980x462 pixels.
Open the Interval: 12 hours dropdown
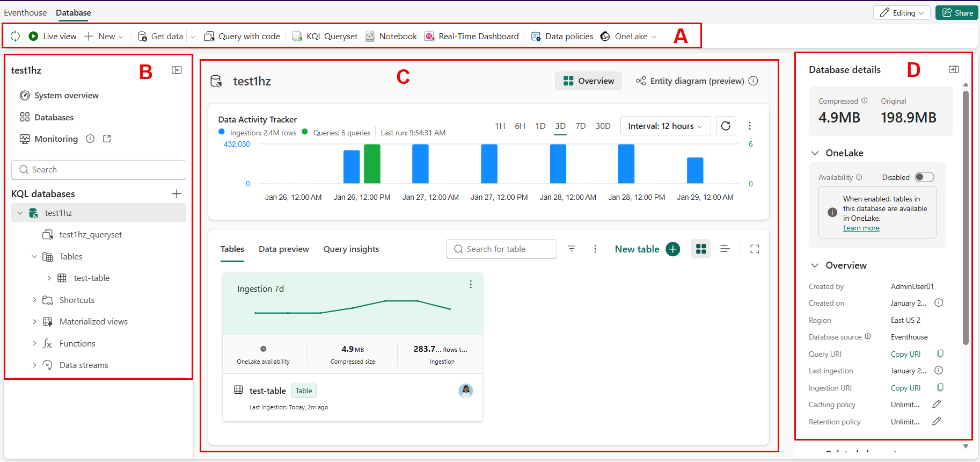[665, 126]
